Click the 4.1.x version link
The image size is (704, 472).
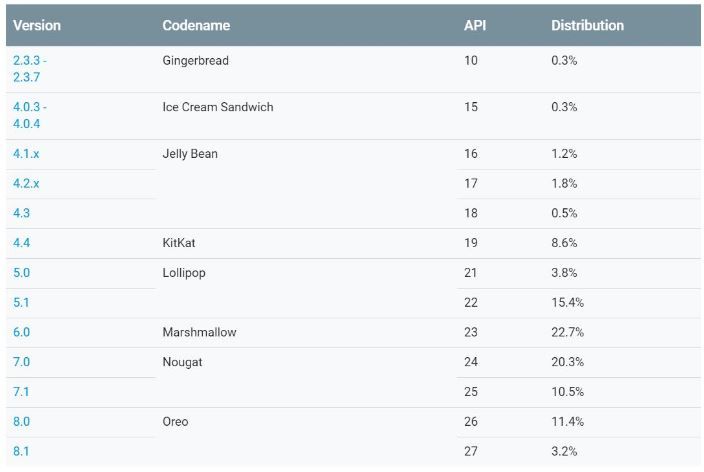(26, 154)
